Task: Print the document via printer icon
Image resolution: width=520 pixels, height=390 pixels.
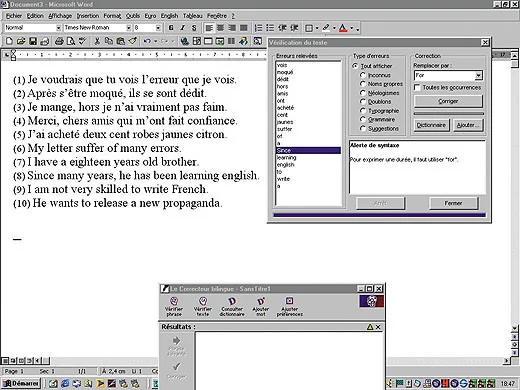Action: (x=59, y=41)
